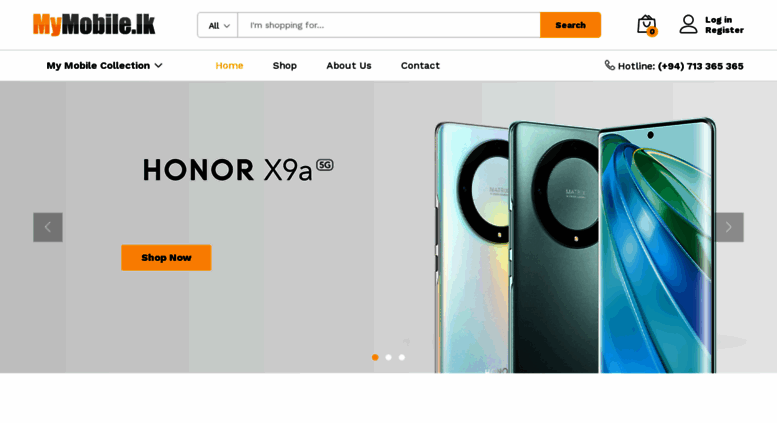Click the cart item count badge
The height and width of the screenshot is (423, 777).
652,32
